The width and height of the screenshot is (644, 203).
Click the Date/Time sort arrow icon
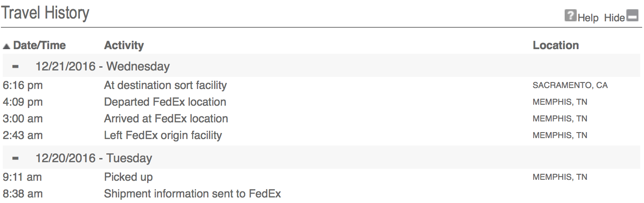pos(6,46)
